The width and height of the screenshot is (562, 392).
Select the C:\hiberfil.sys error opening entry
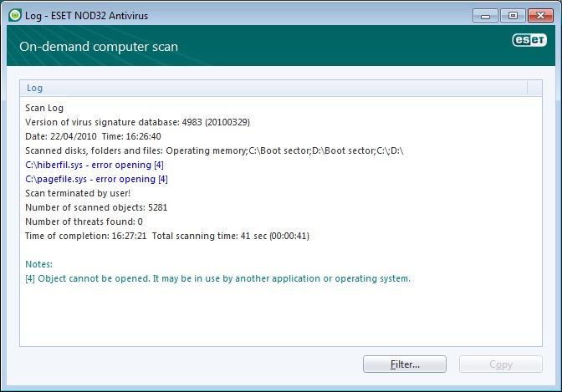pos(95,165)
